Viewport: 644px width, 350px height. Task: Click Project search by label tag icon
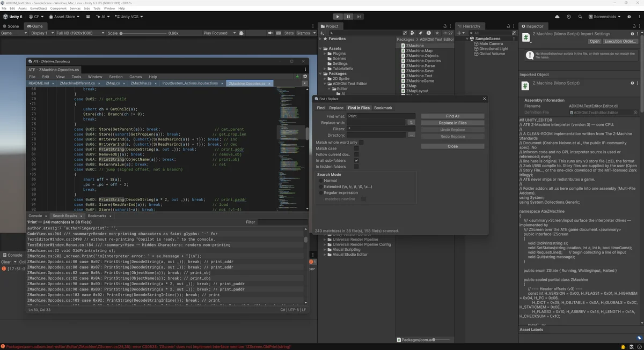422,33
